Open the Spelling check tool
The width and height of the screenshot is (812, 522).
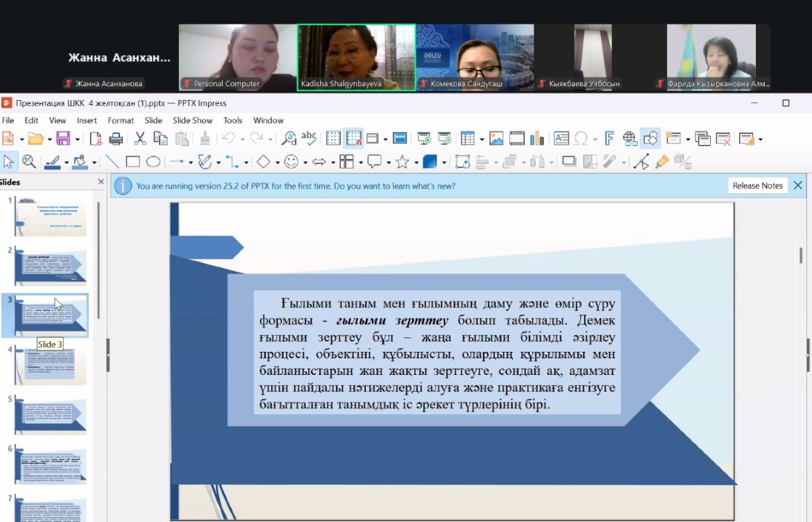click(x=309, y=138)
